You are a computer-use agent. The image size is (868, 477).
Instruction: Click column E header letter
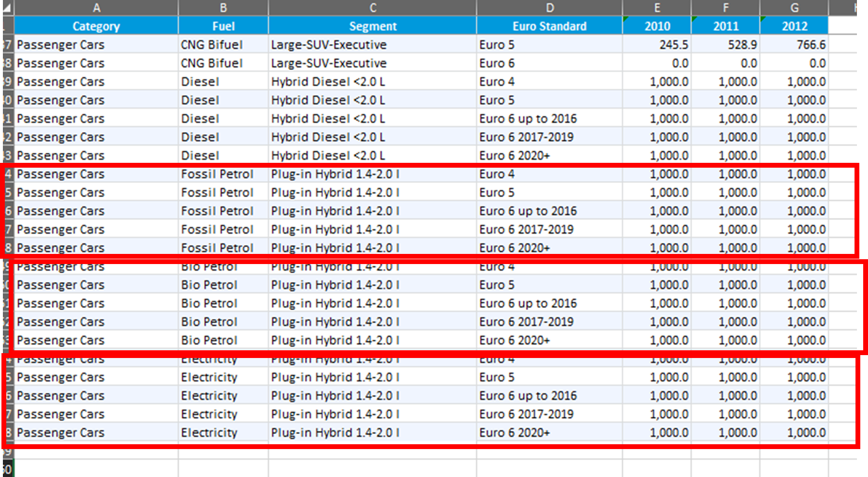tap(657, 8)
